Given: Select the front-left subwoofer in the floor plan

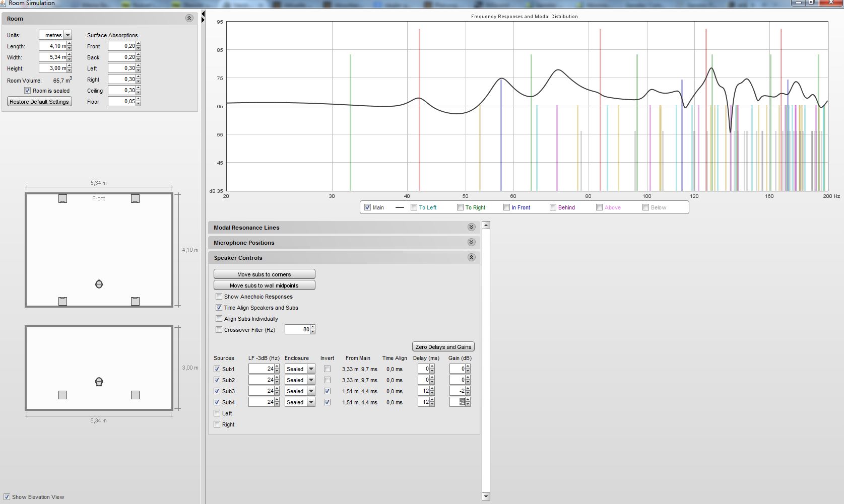Looking at the screenshot, I should click(62, 199).
